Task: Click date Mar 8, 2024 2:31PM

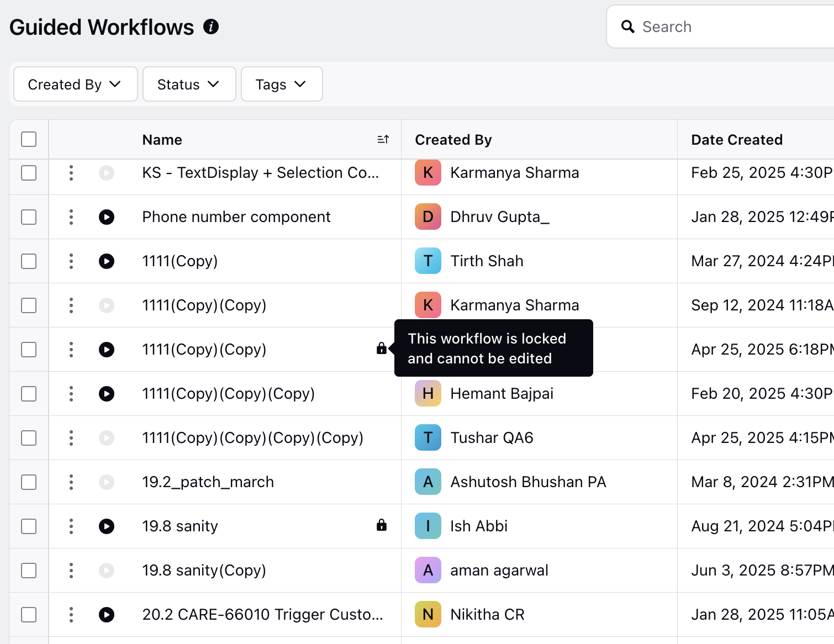Action: 762,482
